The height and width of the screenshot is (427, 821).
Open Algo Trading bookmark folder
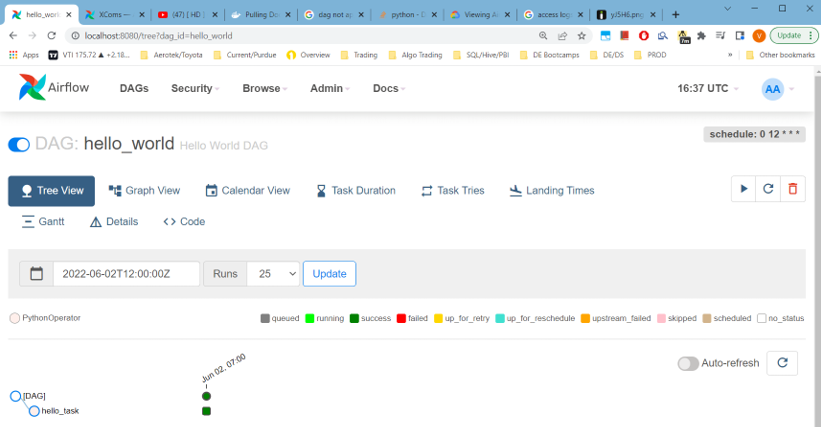click(415, 55)
